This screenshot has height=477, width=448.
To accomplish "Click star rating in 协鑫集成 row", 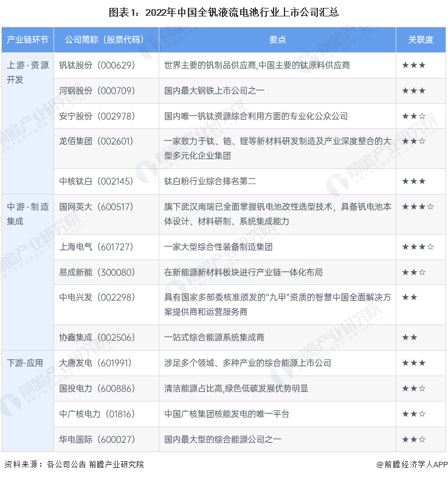I will [410, 337].
